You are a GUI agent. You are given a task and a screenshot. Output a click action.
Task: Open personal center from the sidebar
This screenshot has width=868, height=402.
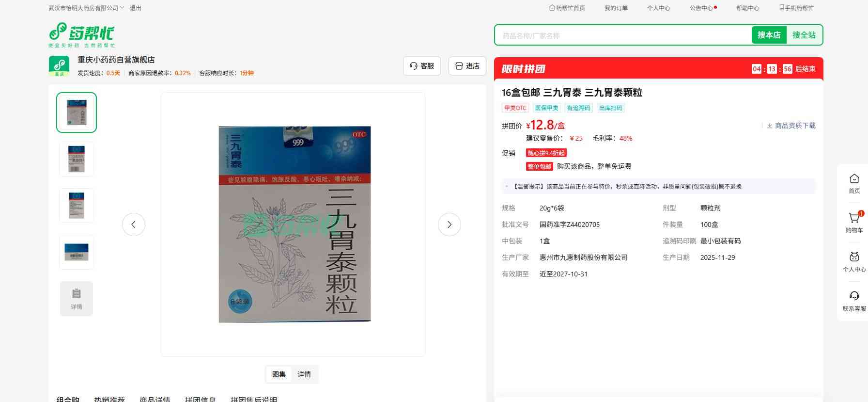pyautogui.click(x=854, y=261)
